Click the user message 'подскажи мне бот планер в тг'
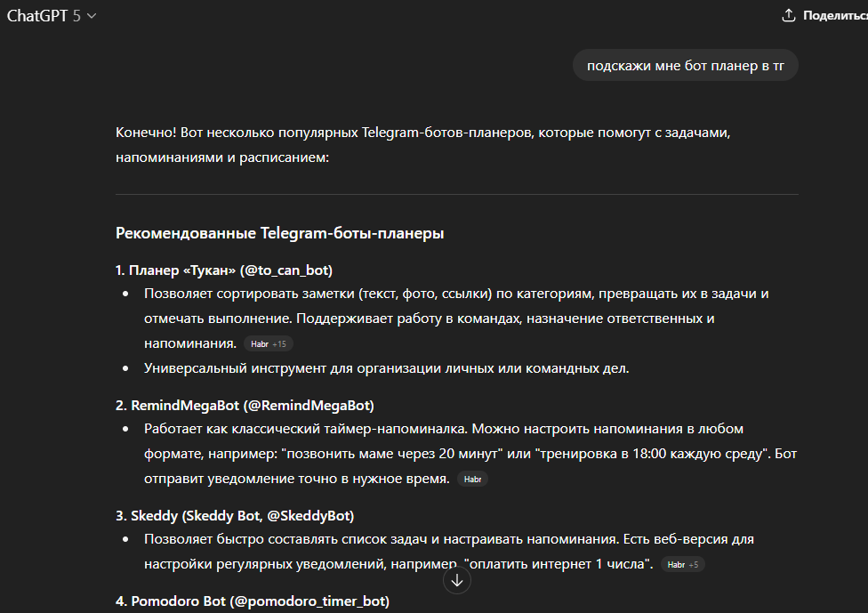 click(685, 65)
